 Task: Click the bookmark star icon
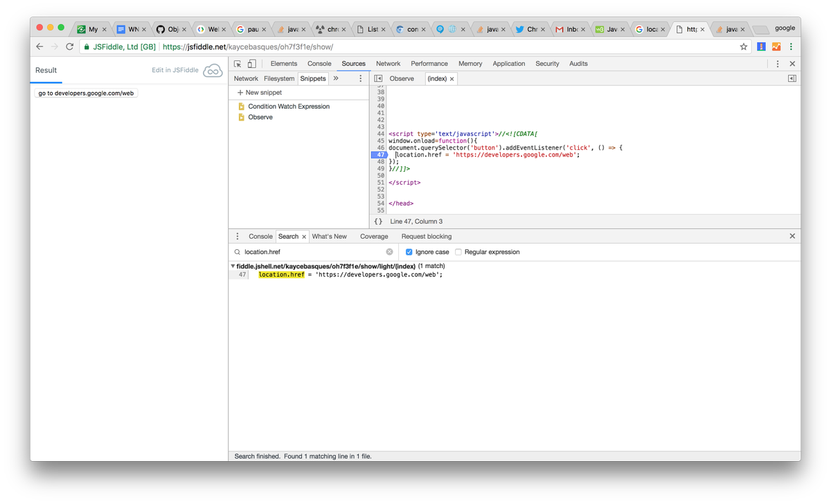click(744, 46)
